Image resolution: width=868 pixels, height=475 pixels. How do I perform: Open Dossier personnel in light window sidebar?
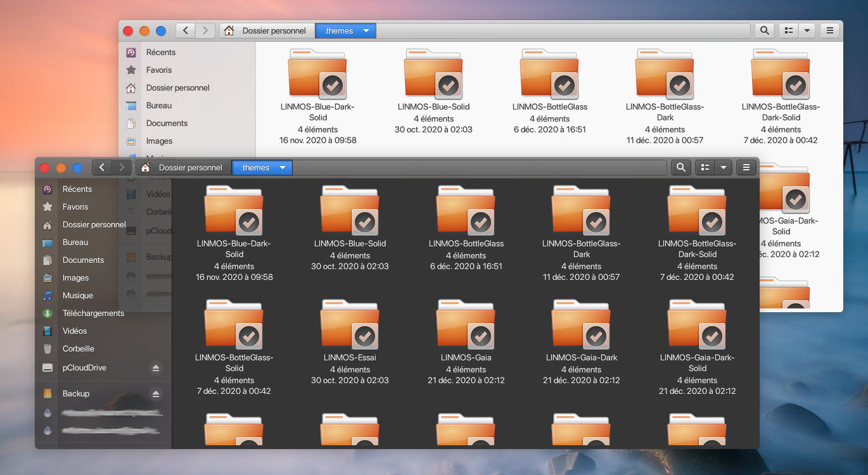click(x=187, y=88)
